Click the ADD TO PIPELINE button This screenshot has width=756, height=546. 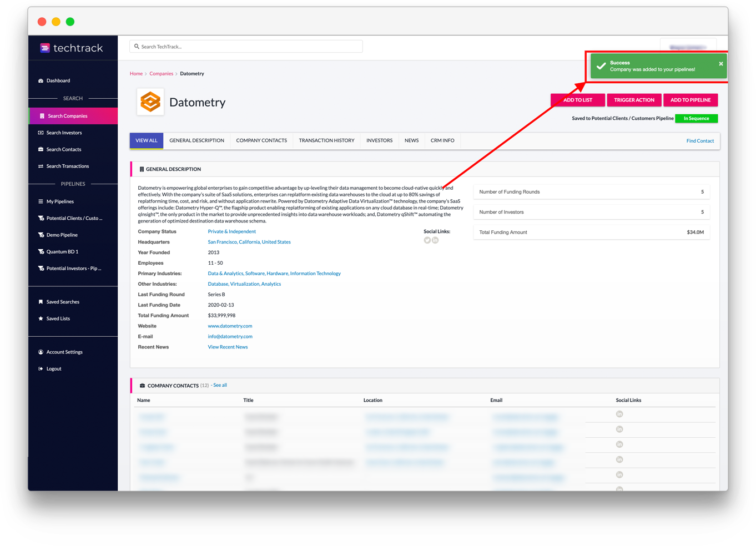pos(691,100)
